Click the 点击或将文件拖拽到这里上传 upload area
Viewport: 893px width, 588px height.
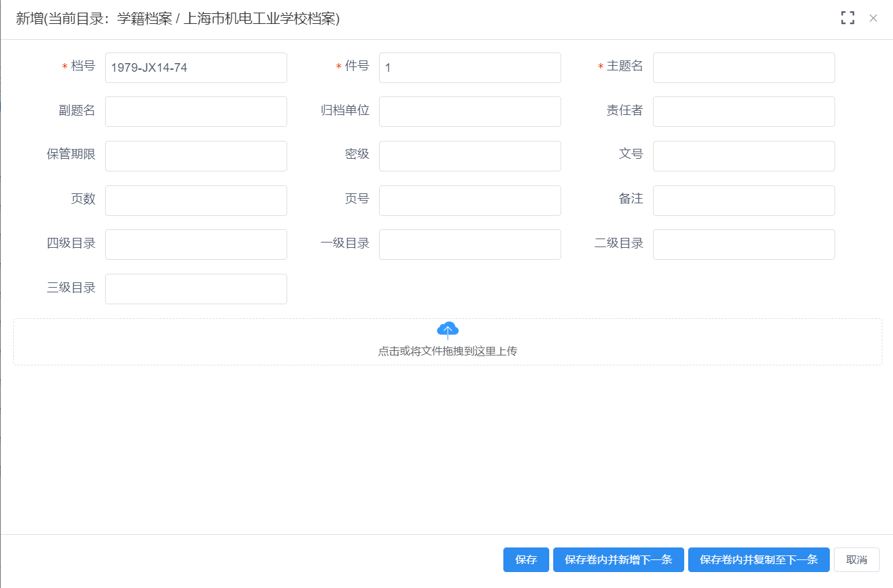[447, 351]
